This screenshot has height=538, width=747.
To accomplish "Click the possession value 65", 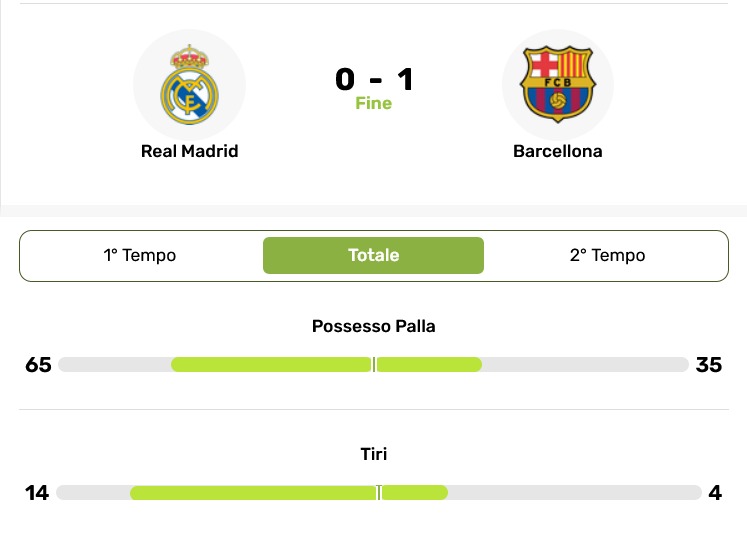I will (38, 364).
